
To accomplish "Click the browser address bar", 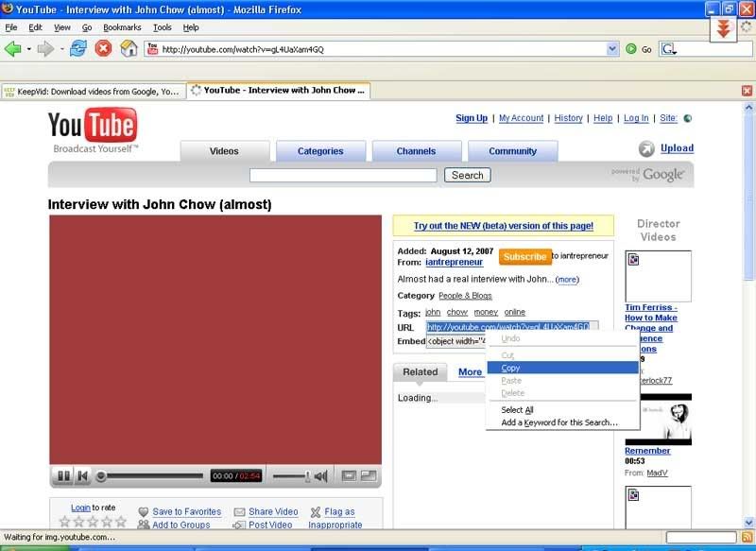I will click(x=384, y=49).
